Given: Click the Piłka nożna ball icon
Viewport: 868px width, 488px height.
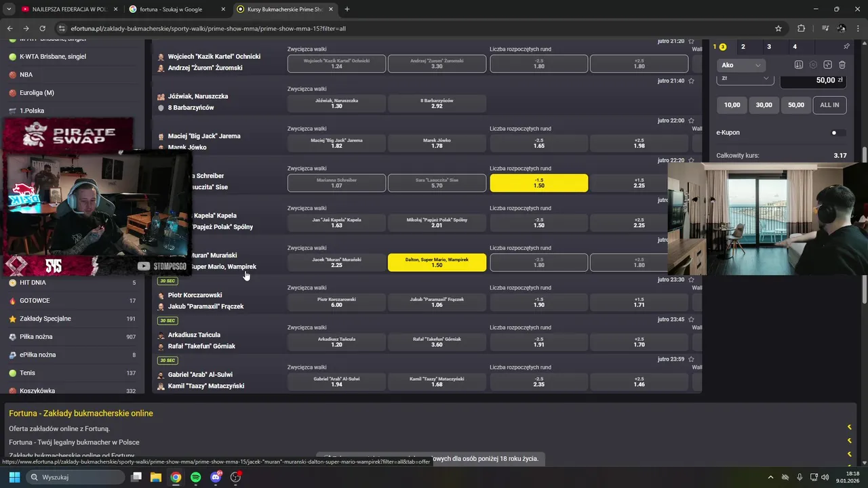Looking at the screenshot, I should (x=13, y=337).
